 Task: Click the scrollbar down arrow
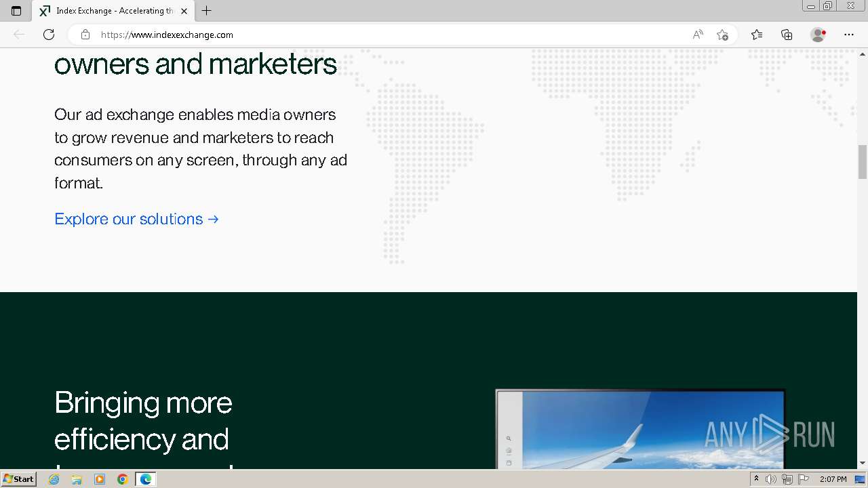(x=863, y=464)
